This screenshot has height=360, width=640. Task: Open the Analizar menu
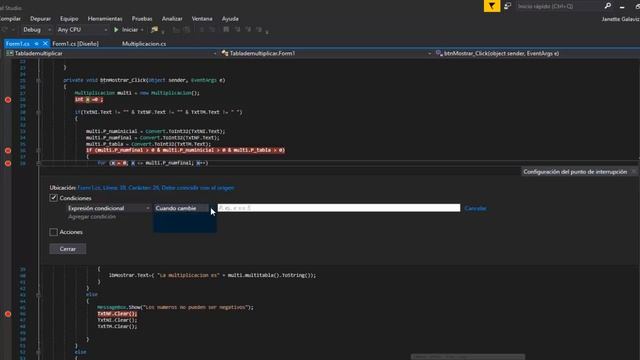[172, 19]
